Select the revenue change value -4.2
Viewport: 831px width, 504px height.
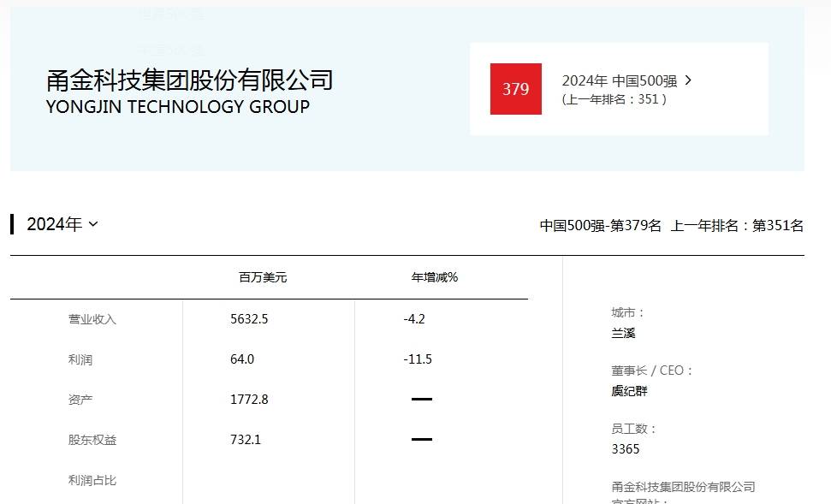point(414,319)
